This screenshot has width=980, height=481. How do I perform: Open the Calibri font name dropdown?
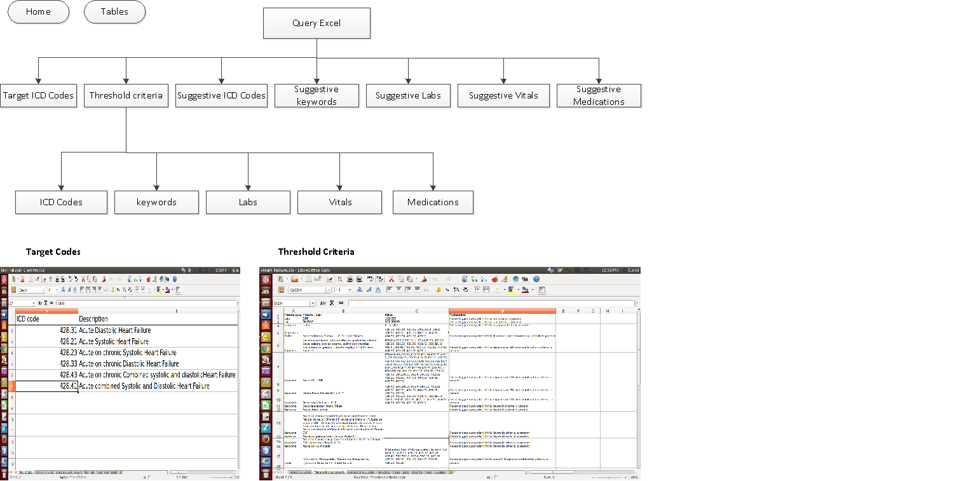coord(329,290)
